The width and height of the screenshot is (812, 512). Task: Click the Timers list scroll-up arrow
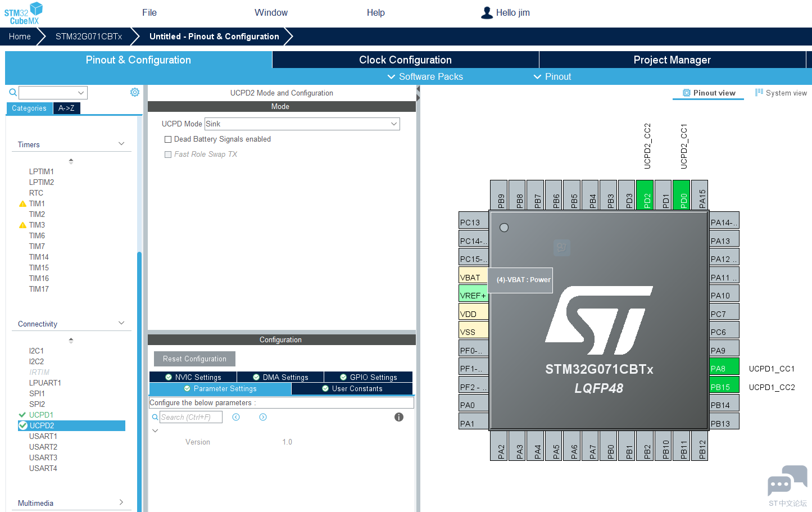pyautogui.click(x=71, y=161)
